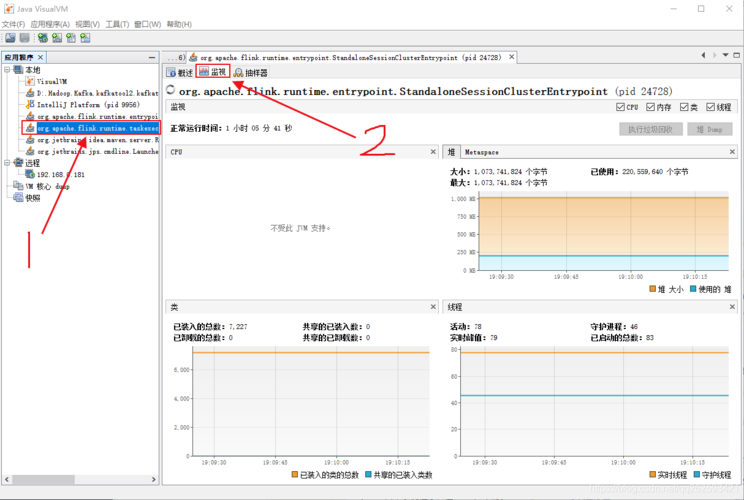Open the 应用程序(A) menu

[x=50, y=24]
